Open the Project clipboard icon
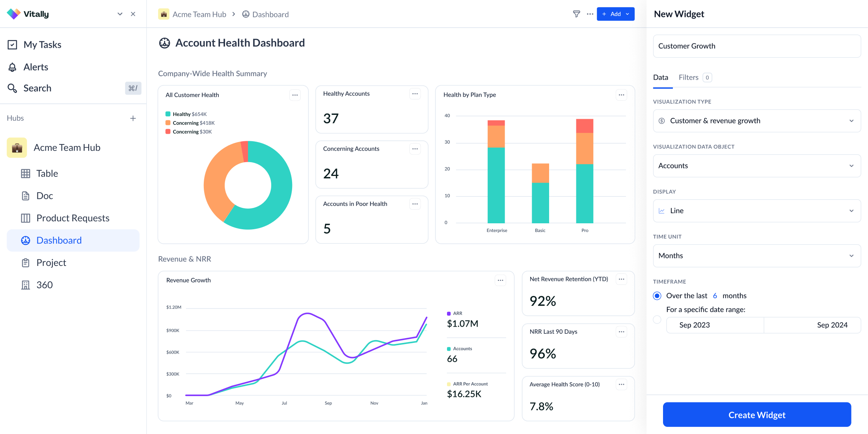 click(26, 263)
